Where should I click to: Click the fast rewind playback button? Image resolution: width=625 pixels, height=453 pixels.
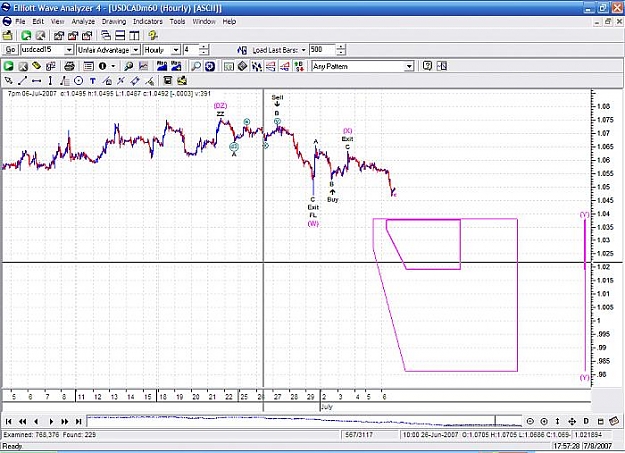(x=23, y=421)
